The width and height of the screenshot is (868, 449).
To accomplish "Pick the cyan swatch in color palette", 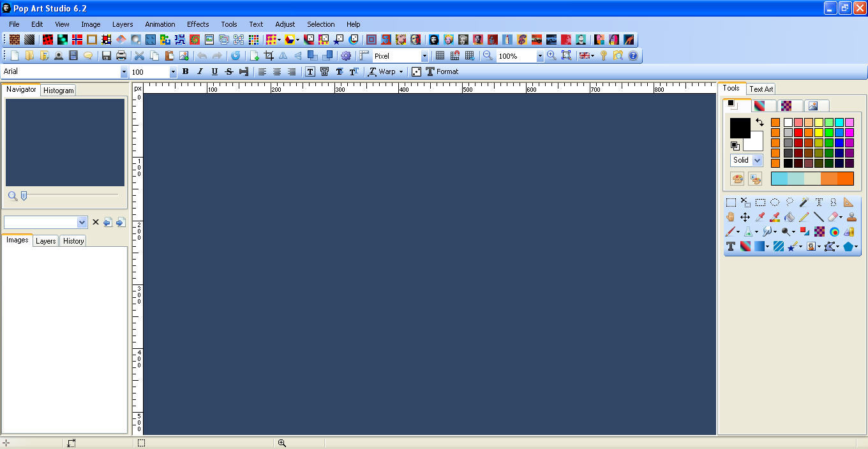I will pyautogui.click(x=839, y=122).
